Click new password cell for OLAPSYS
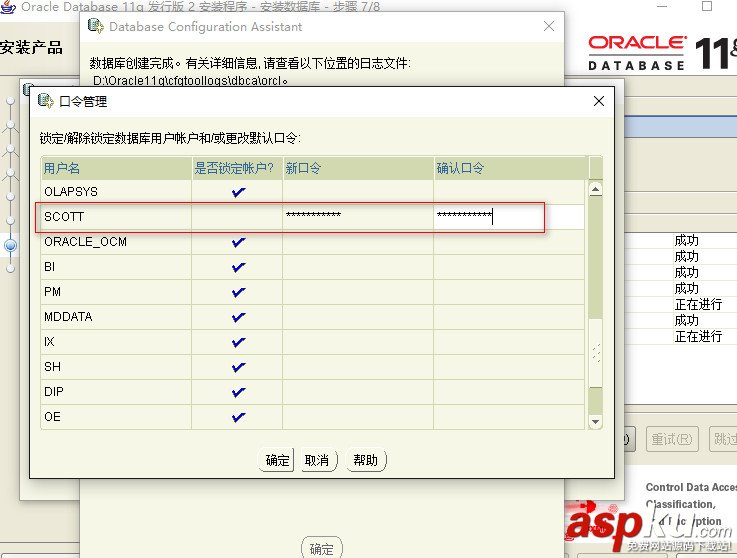The image size is (737, 558). pyautogui.click(x=358, y=192)
